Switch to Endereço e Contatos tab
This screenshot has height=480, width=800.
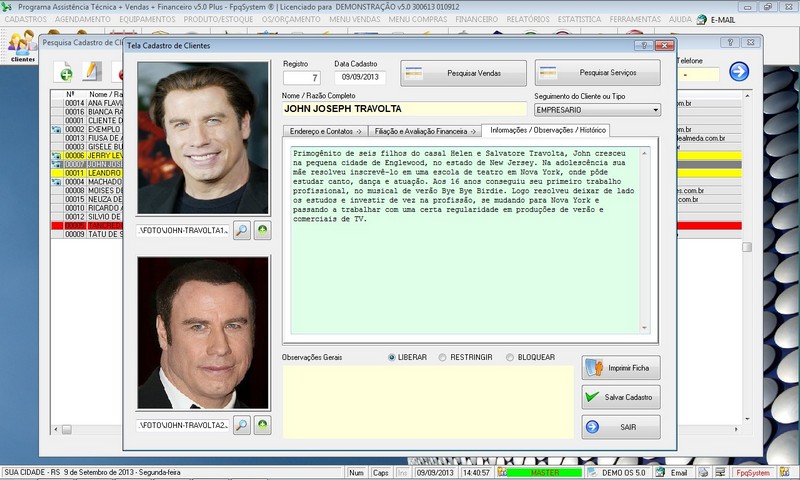tap(325, 131)
